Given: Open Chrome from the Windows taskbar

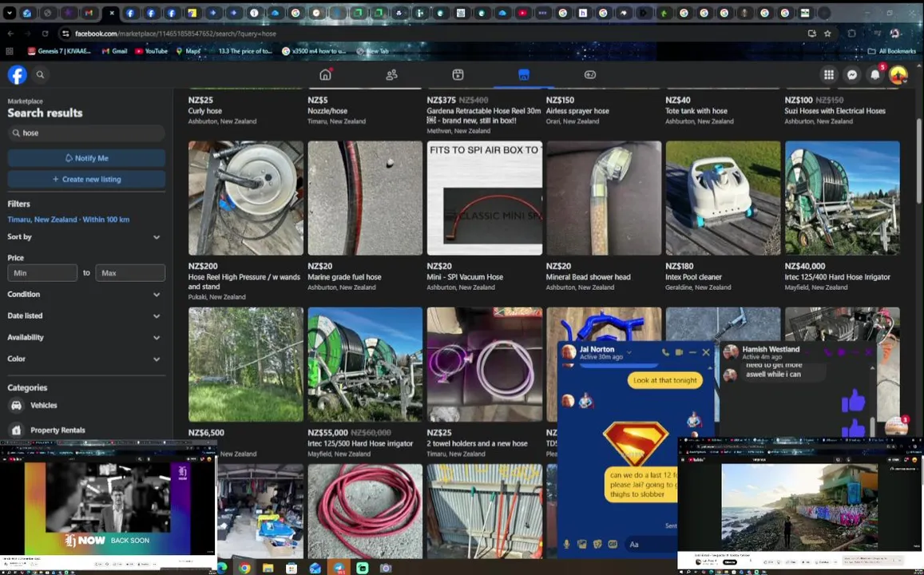Looking at the screenshot, I should click(244, 568).
